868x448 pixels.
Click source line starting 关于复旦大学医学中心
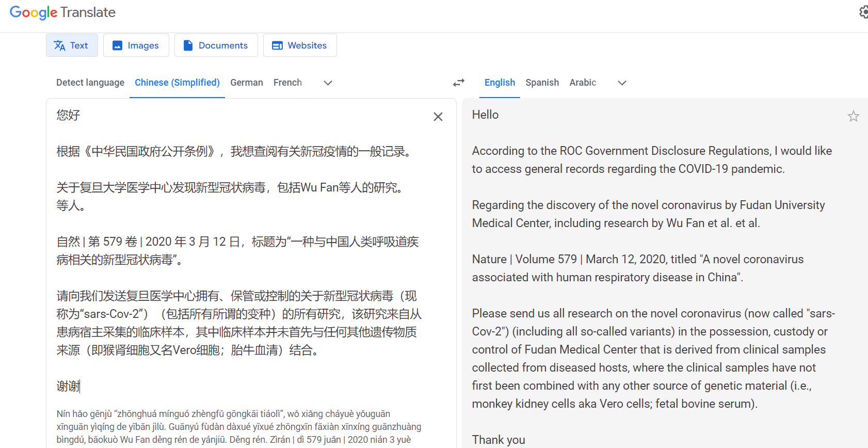(x=230, y=197)
